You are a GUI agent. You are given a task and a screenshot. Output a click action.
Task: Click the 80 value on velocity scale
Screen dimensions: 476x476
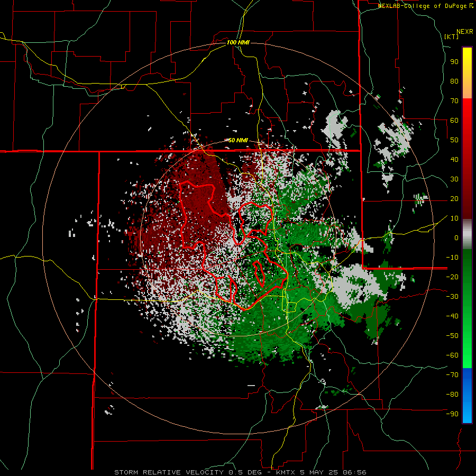point(454,81)
